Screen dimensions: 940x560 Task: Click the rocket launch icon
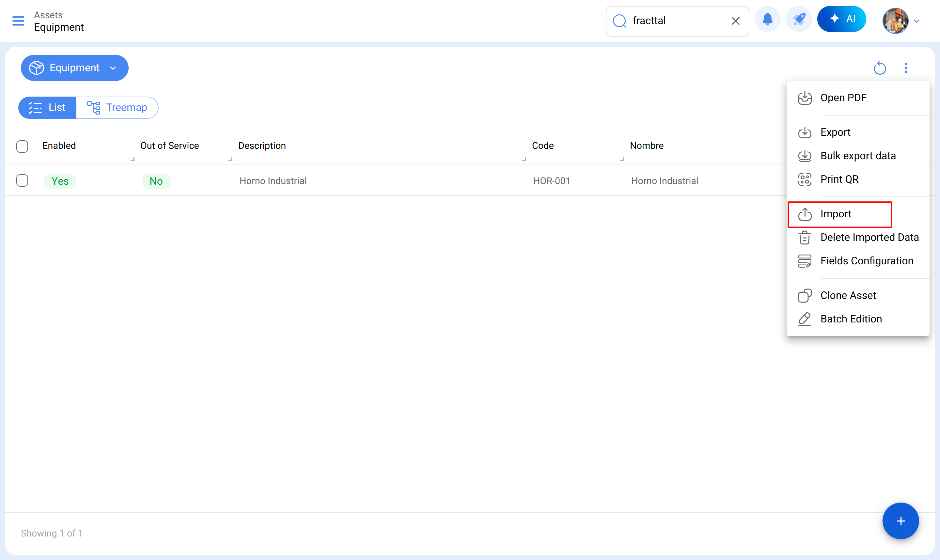tap(799, 19)
